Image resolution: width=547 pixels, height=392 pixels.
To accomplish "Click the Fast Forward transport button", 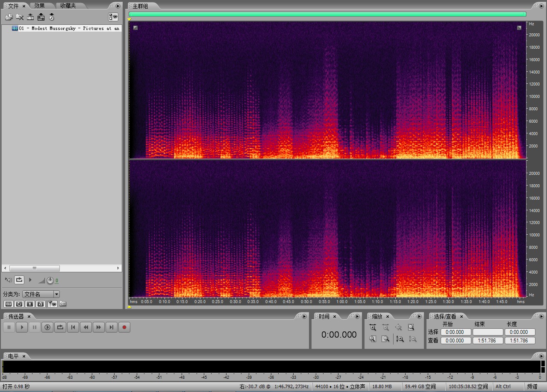I will click(99, 327).
